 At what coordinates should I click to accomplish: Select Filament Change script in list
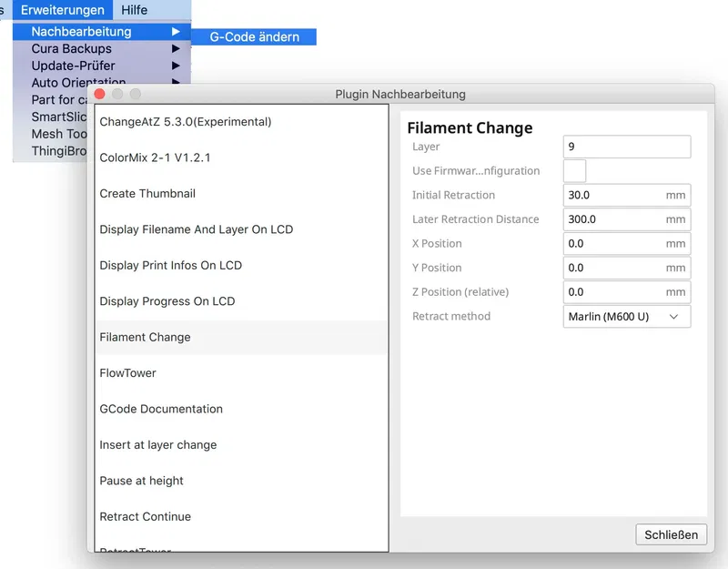(x=241, y=337)
